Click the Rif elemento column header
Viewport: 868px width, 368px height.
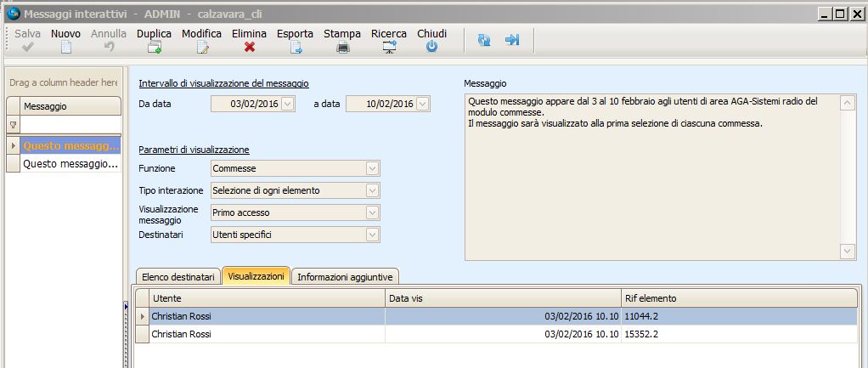tap(739, 298)
